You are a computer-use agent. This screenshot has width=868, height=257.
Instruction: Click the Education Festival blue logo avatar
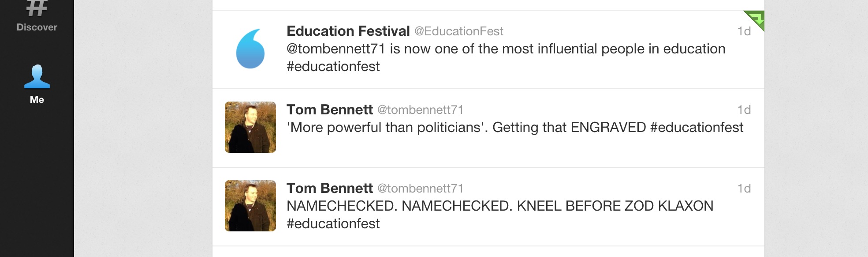[x=250, y=49]
